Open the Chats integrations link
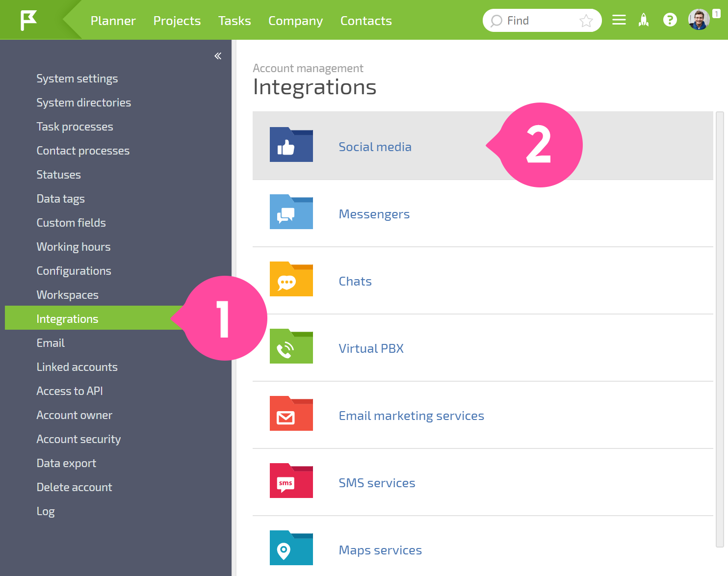 pyautogui.click(x=355, y=281)
